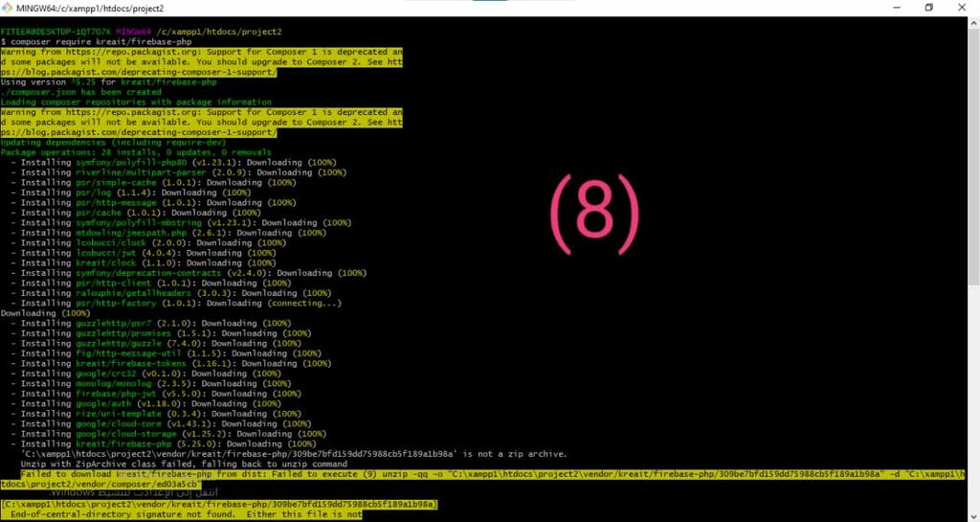Click the guzzlehttp/psr7 install line
The height and width of the screenshot is (522, 980).
(x=150, y=323)
